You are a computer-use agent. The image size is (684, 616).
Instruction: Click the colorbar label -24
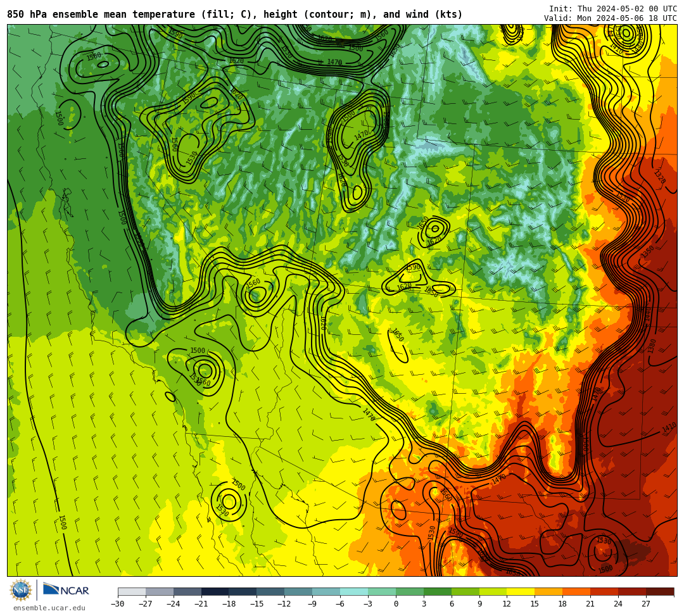coord(174,604)
